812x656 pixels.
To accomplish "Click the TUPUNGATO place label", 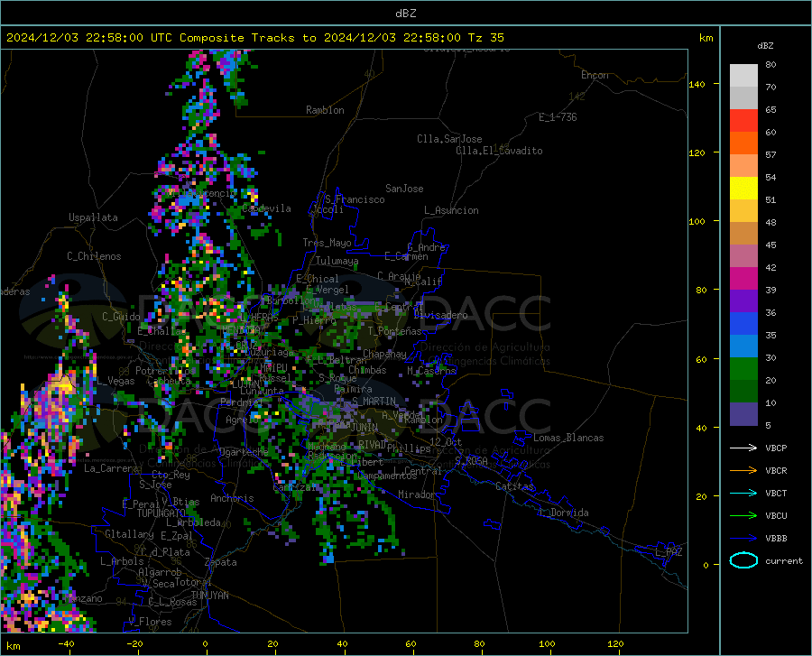I will pyautogui.click(x=161, y=513).
